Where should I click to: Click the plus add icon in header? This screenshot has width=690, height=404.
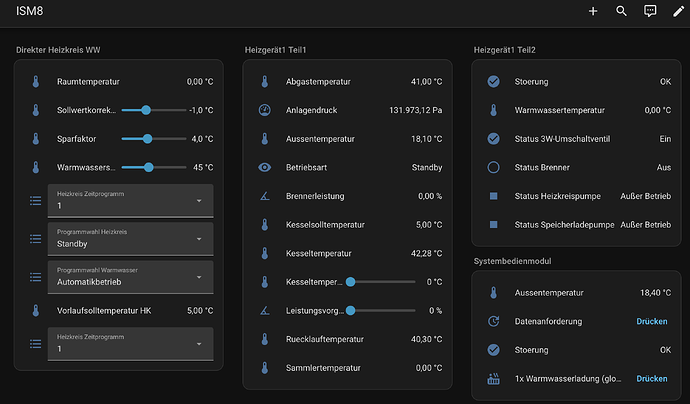[x=593, y=11]
